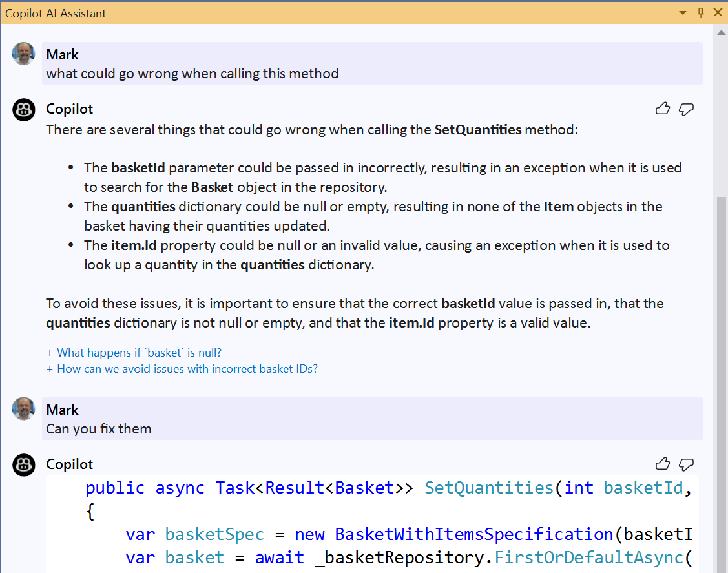Give thumbs down to the code fix response

tap(686, 464)
